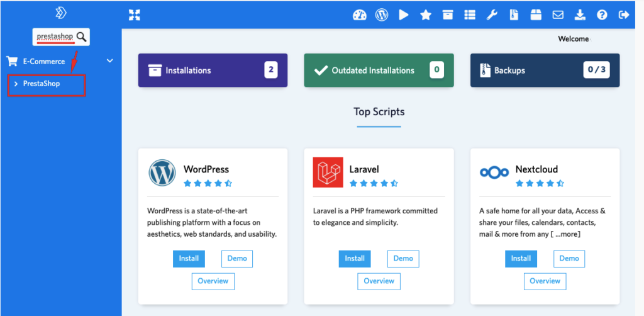Viewport: 644px width, 316px height.
Task: Open the WordPress manager icon in toolbar
Action: [382, 15]
